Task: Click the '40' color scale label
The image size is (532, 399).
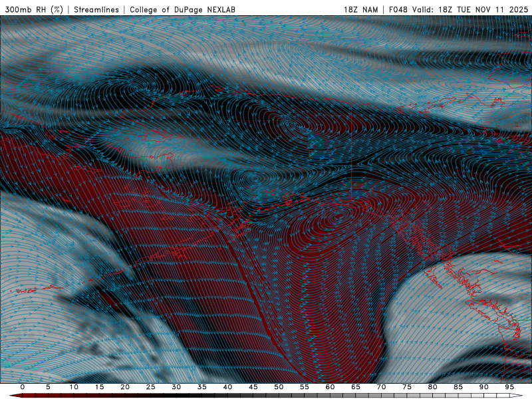Action: tap(227, 387)
